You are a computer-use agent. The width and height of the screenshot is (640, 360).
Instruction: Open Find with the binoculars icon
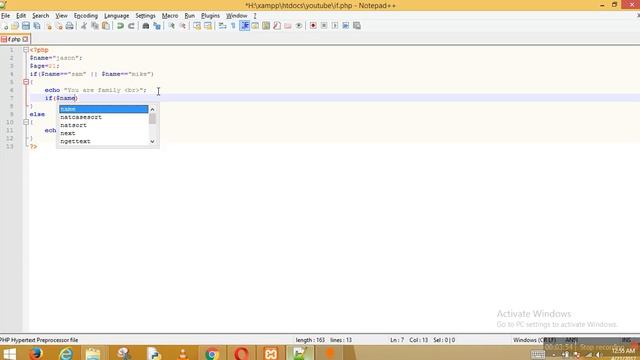pos(146,26)
